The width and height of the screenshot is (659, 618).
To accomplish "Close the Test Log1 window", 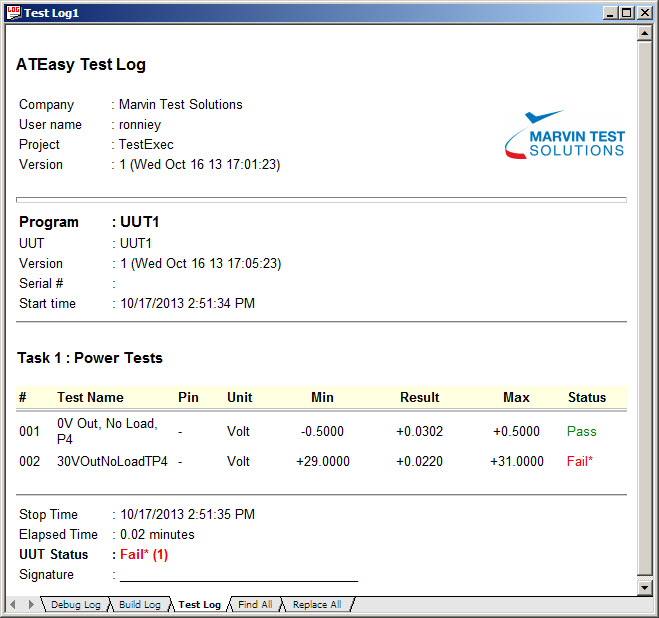I will coord(644,12).
